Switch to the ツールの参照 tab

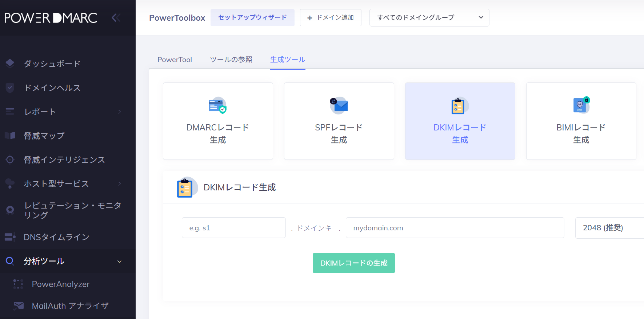pyautogui.click(x=231, y=60)
